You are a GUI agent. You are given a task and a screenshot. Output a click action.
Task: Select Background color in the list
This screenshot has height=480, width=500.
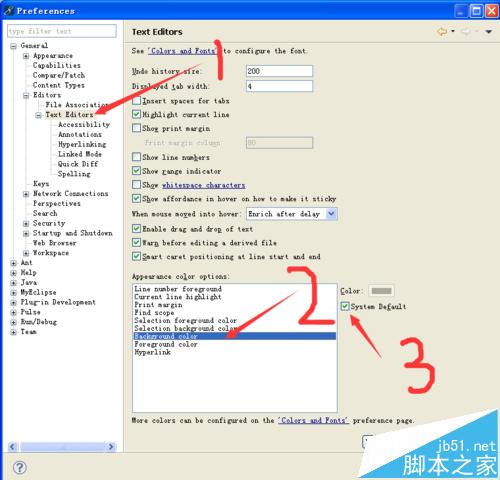(x=235, y=336)
